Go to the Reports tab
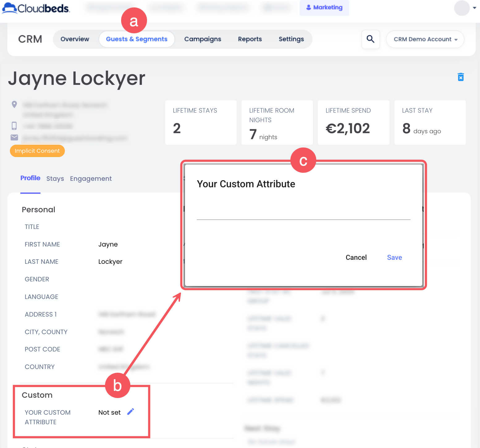 [250, 39]
